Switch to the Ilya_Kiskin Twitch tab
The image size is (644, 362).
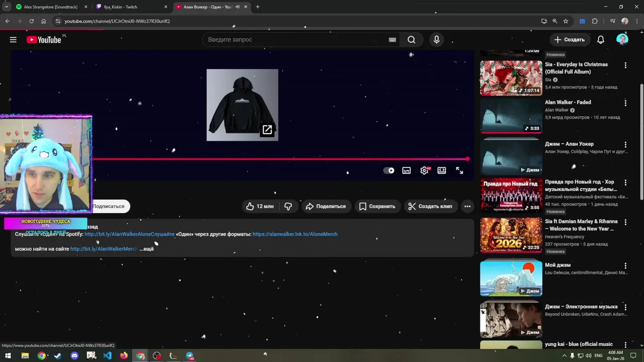(x=132, y=7)
